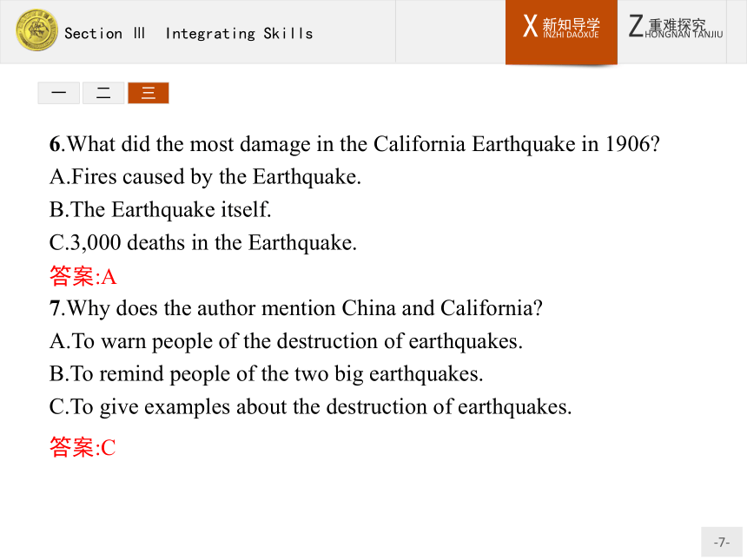Image resolution: width=747 pixels, height=560 pixels.
Task: Click question 7 about China and California
Action: click(296, 308)
